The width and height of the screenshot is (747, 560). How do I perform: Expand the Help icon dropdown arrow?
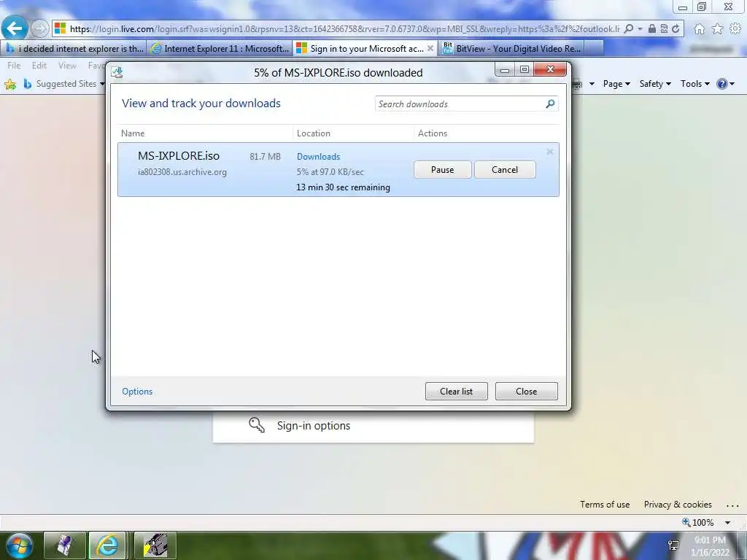(732, 85)
